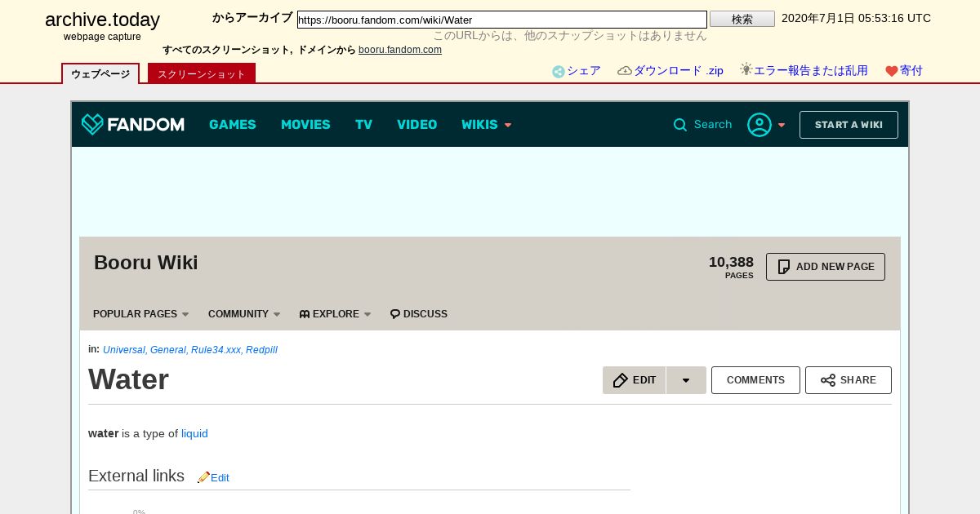Open the GAMES navigation item
This screenshot has height=514, width=980.
point(233,125)
